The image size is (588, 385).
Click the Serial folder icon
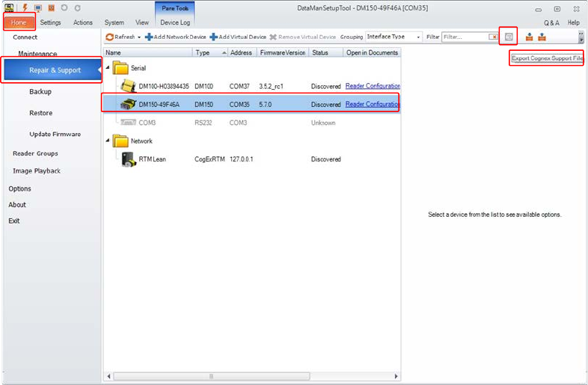click(120, 68)
